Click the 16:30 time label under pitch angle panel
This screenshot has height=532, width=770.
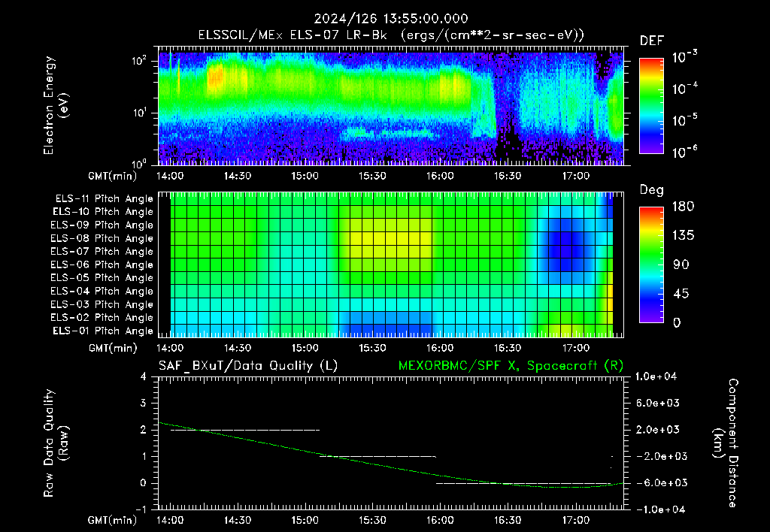(x=508, y=348)
